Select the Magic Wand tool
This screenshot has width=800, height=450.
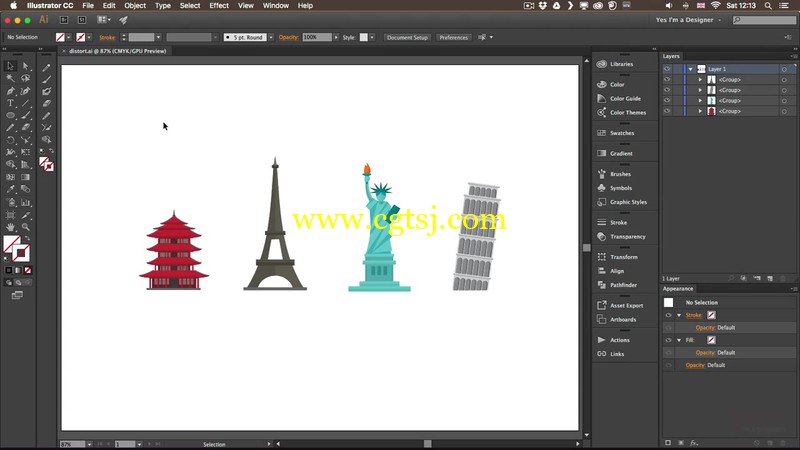coord(10,78)
